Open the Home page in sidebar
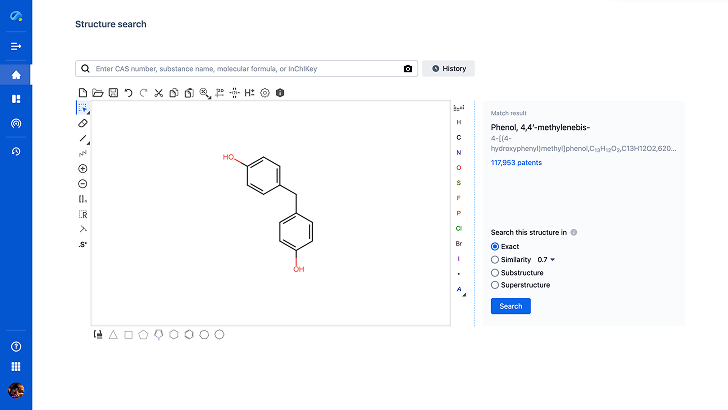 point(16,75)
